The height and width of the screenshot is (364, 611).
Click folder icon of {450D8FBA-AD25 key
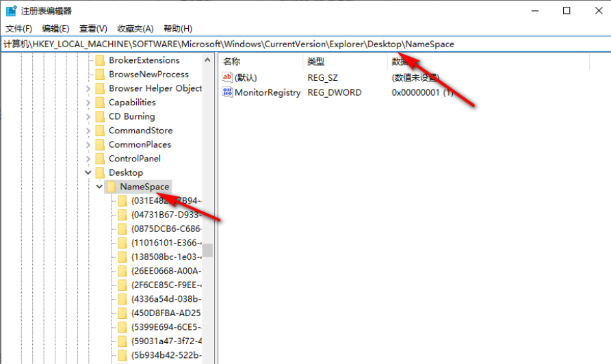point(122,313)
